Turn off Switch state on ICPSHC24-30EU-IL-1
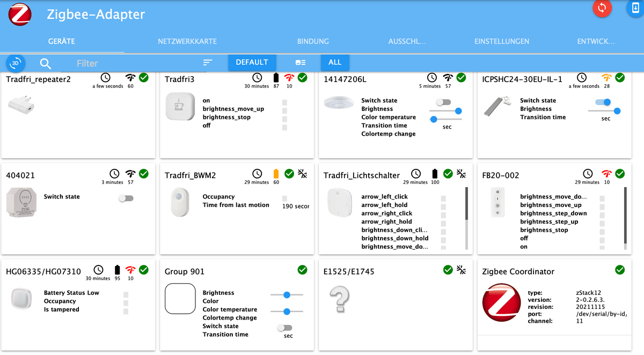The width and height of the screenshot is (644, 355). tap(603, 102)
